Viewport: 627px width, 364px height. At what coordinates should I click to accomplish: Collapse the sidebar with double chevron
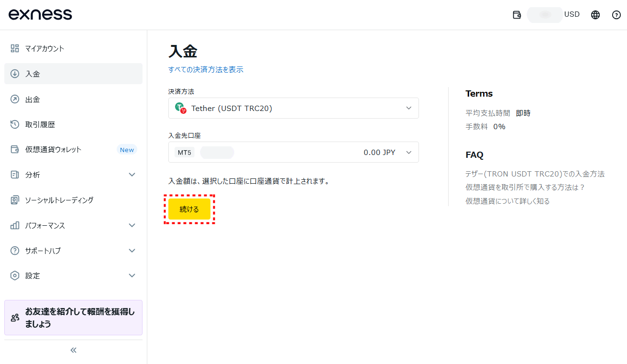73,350
